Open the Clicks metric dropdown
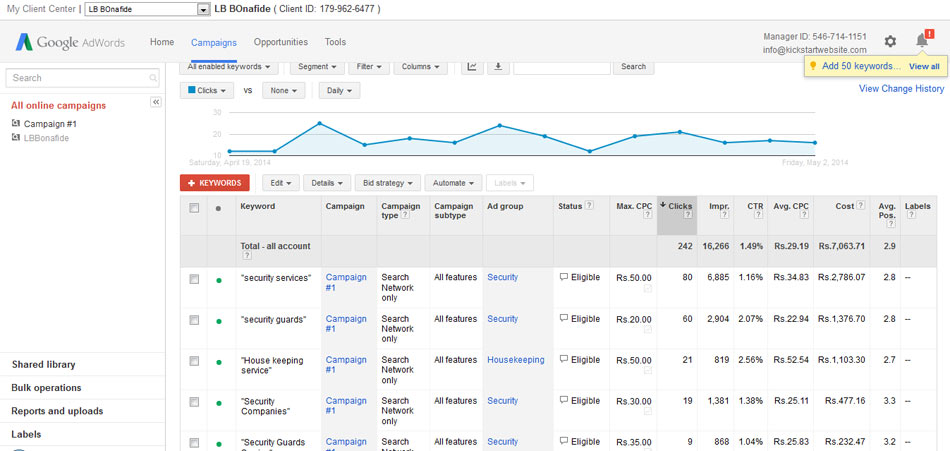The width and height of the screenshot is (950, 451). tap(207, 90)
